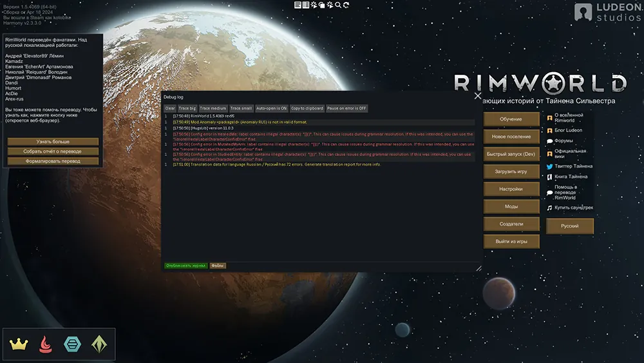Select the 'Trace medium' log size option
This screenshot has height=363, width=644.
click(x=213, y=108)
